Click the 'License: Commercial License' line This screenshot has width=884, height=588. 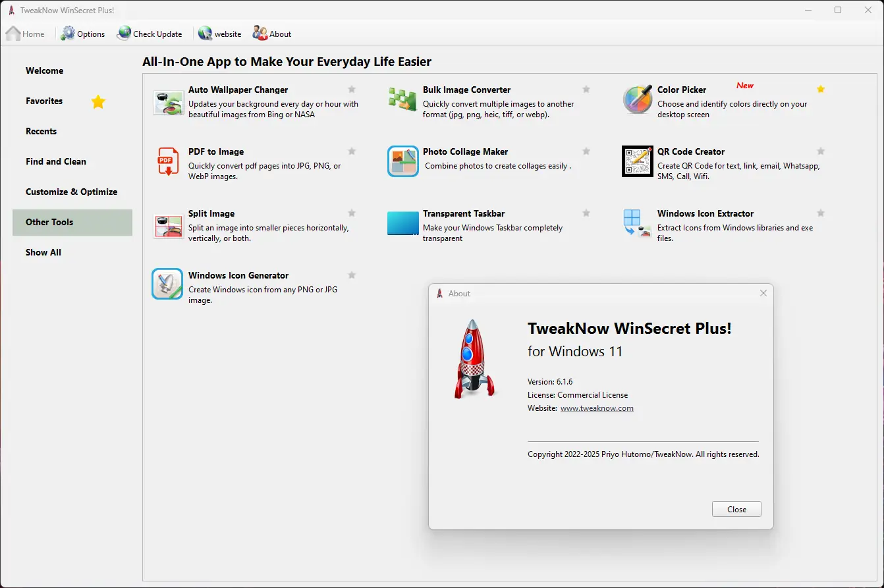coord(578,395)
